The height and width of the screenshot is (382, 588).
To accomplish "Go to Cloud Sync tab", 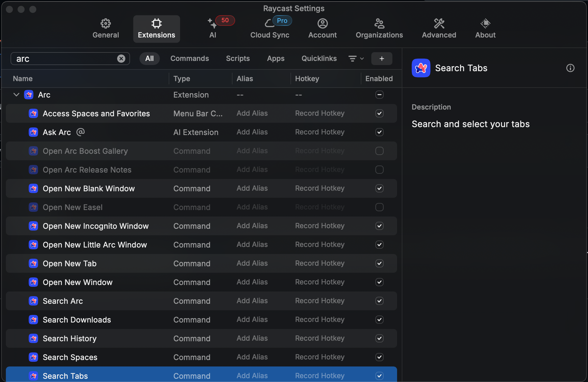I will pos(270,29).
